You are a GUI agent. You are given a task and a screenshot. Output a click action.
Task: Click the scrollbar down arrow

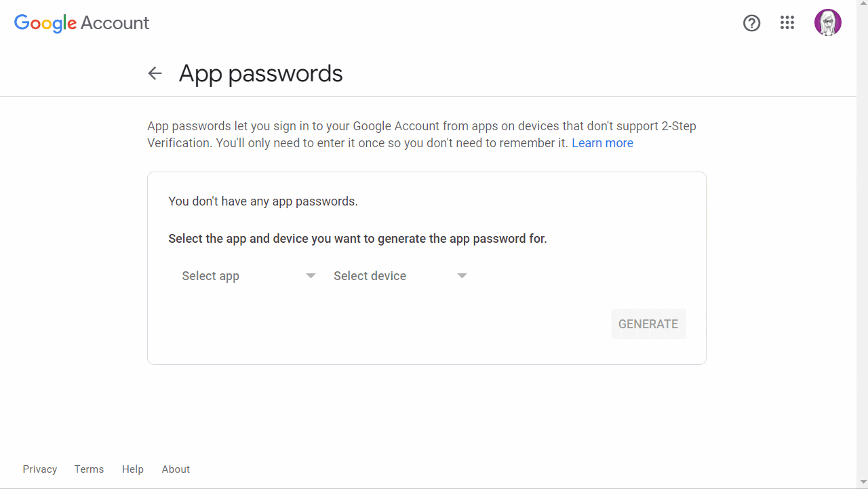click(x=862, y=483)
